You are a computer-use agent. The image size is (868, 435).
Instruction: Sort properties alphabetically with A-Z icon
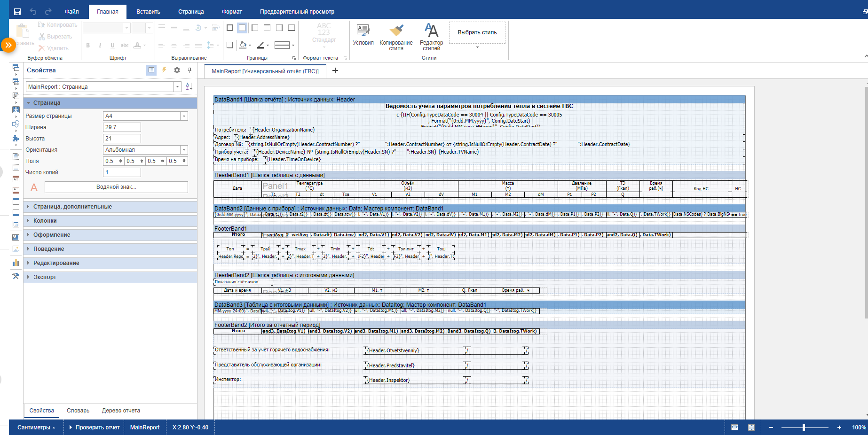189,86
